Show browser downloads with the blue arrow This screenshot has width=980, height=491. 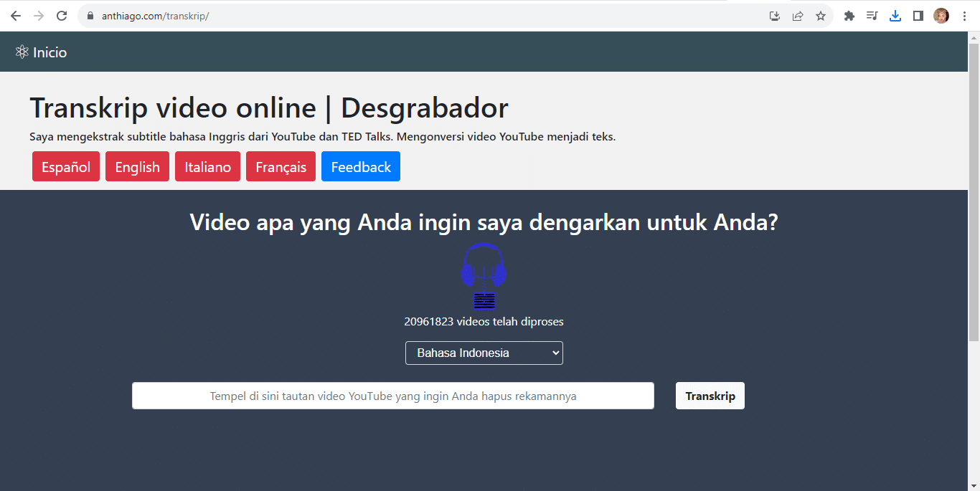coord(895,16)
